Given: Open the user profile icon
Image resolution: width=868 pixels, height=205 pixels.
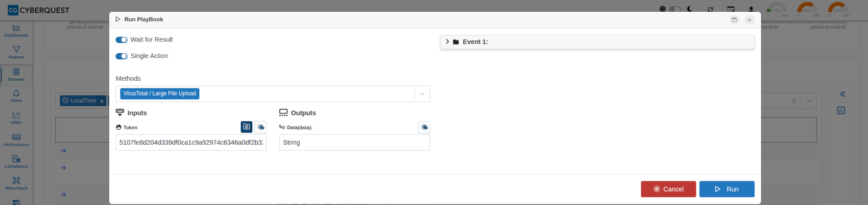Looking at the screenshot, I should 751,9.
